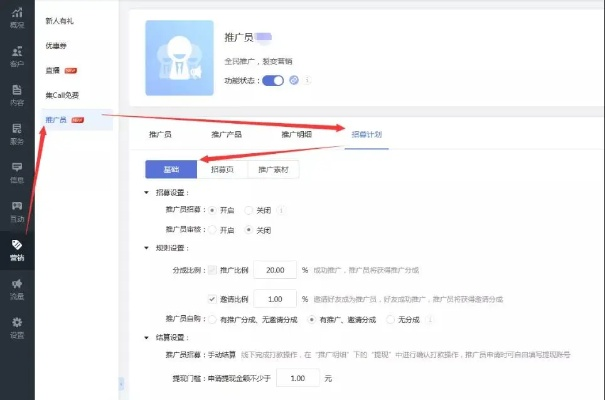Viewport: 605px width, 400px height.
Task: Collapse the 结算设置 section
Action: coord(146,338)
